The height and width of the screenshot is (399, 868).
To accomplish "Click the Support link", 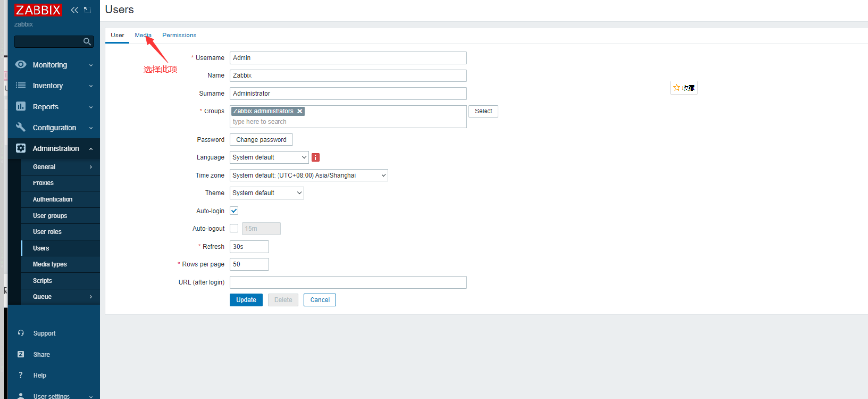I will [x=44, y=333].
